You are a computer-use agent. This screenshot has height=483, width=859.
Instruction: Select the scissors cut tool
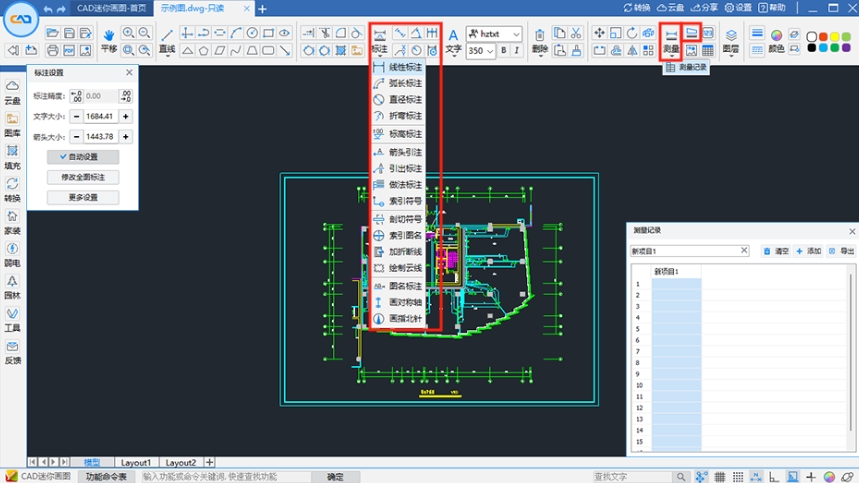click(576, 33)
